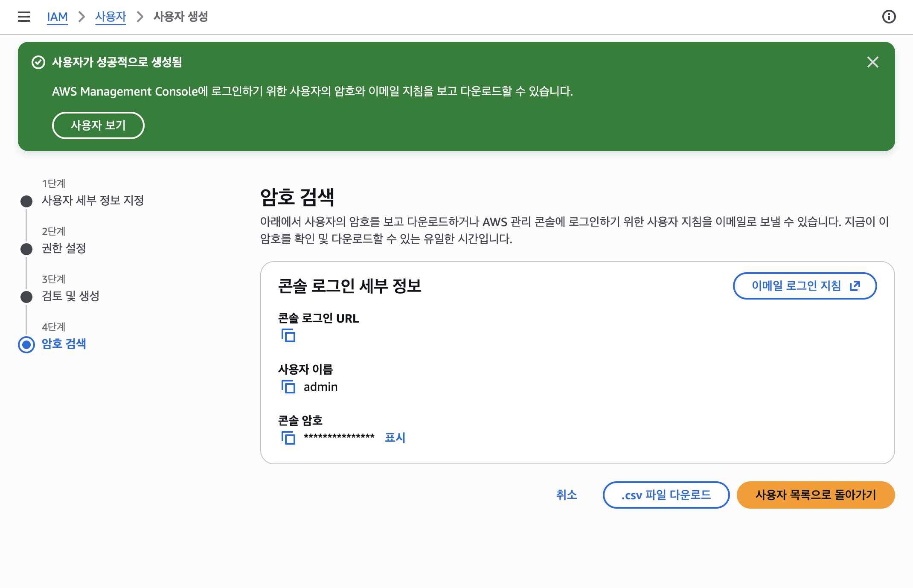Image resolution: width=913 pixels, height=588 pixels.
Task: Open the IAM breadcrumb link
Action: pos(57,17)
